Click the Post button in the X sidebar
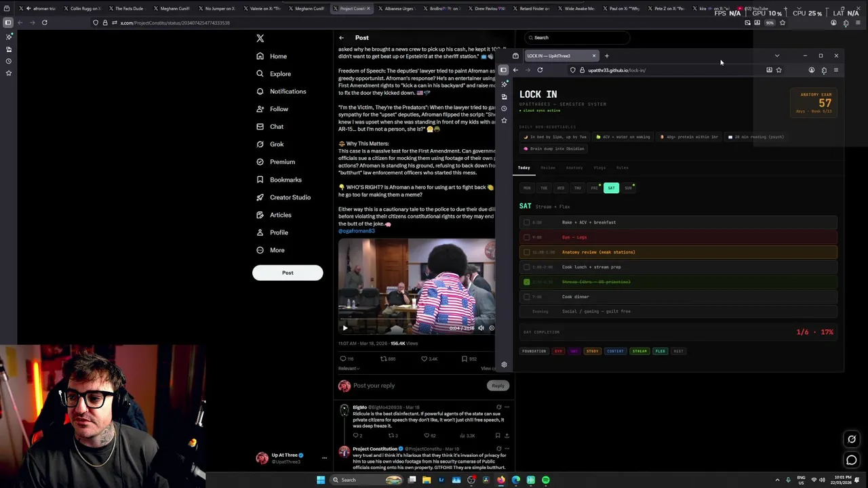Image resolution: width=868 pixels, height=488 pixels. tap(288, 273)
